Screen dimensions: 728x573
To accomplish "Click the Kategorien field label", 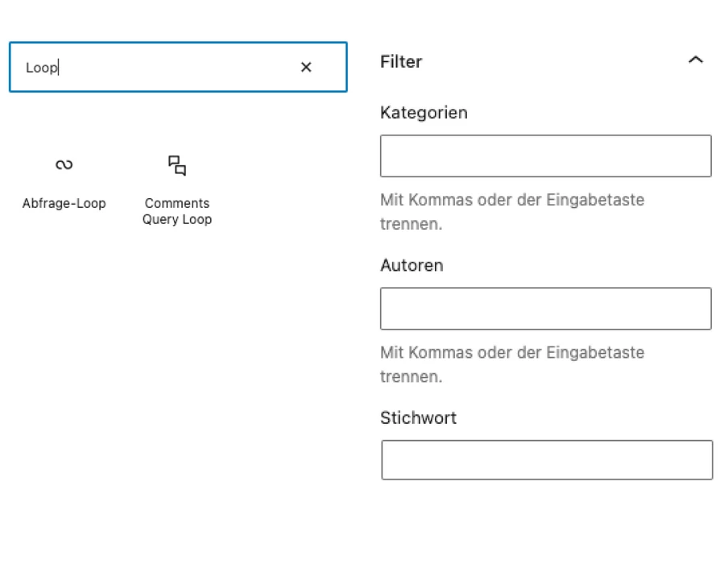I will point(424,113).
